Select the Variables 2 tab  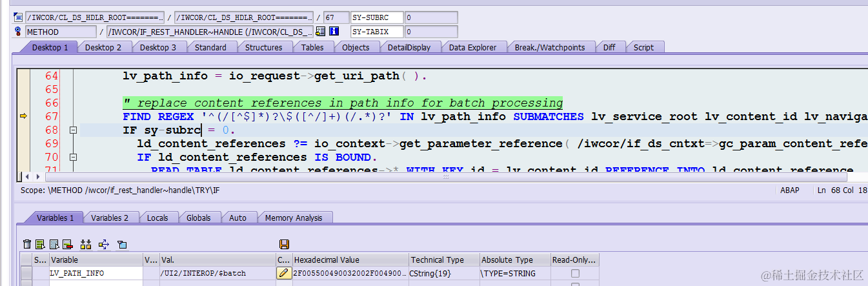(x=110, y=218)
